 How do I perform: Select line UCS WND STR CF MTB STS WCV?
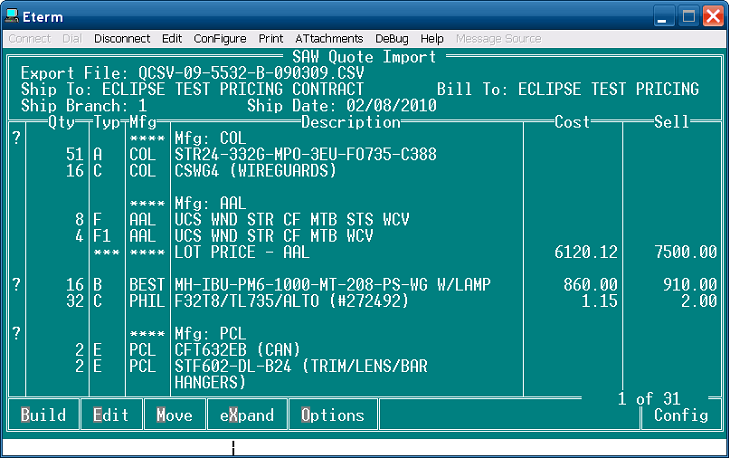click(x=292, y=220)
